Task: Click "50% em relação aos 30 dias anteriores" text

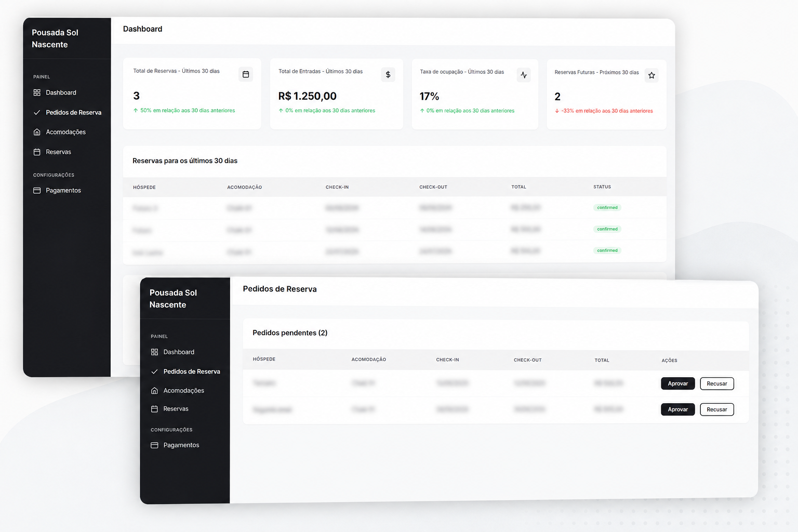Action: coord(188,111)
